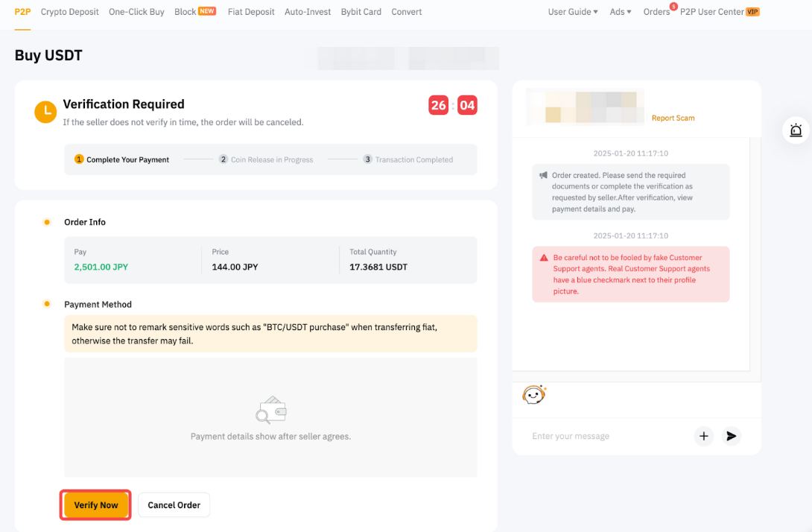
Task: Switch to Crypto Deposit tab
Action: pos(70,12)
